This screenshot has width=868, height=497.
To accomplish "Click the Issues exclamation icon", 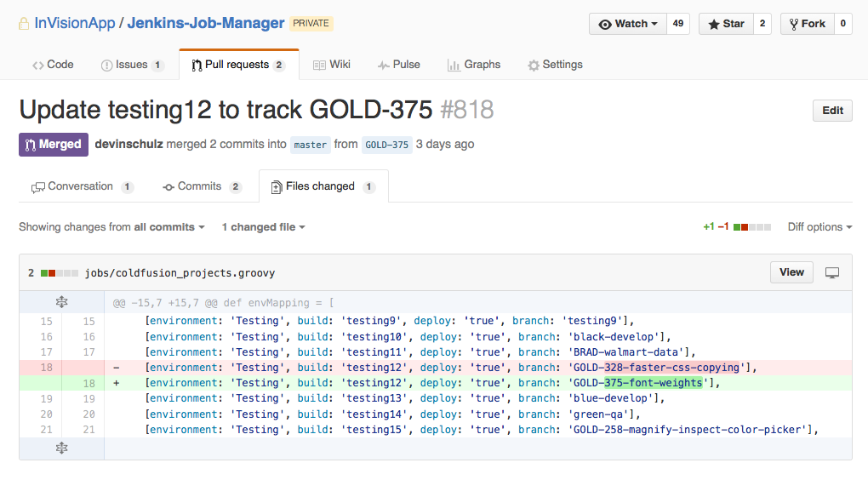I will pyautogui.click(x=107, y=66).
